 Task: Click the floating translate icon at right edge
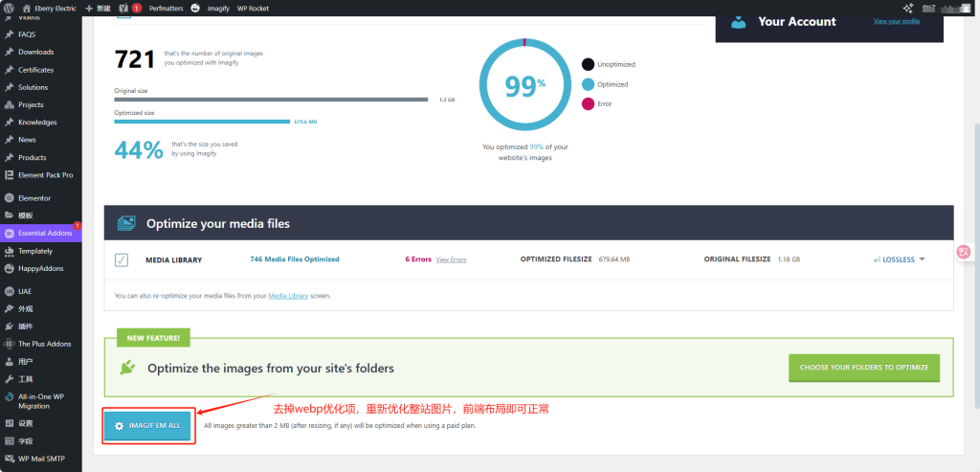[x=964, y=252]
